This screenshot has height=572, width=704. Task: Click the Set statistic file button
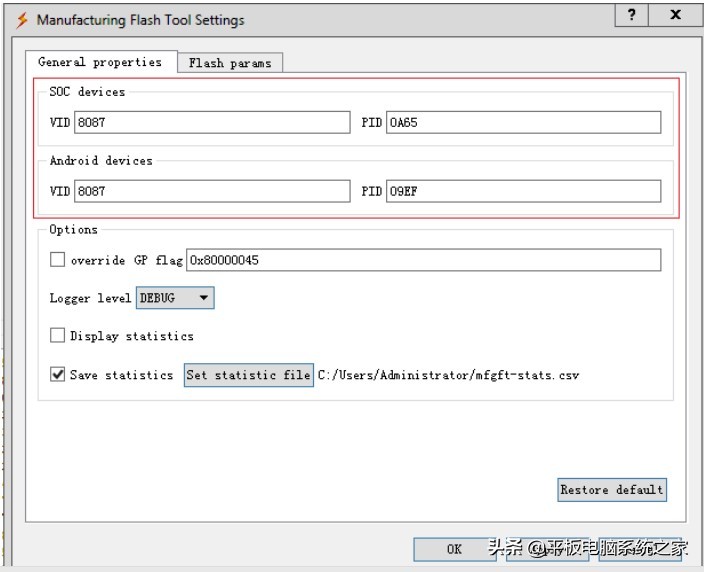coord(248,375)
